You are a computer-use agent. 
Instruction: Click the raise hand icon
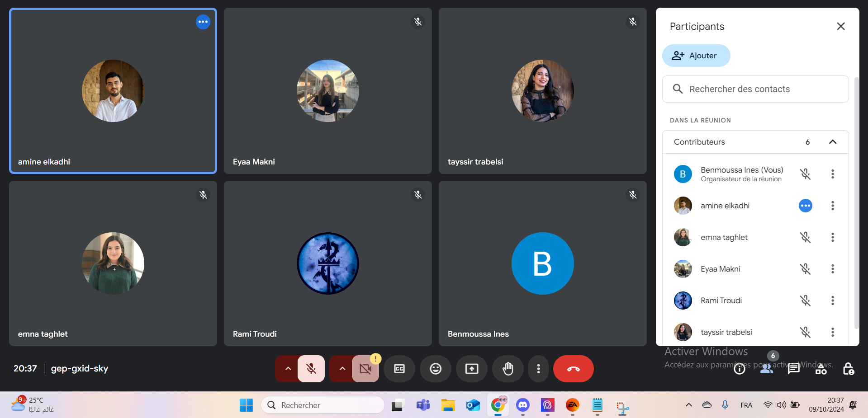(x=508, y=369)
